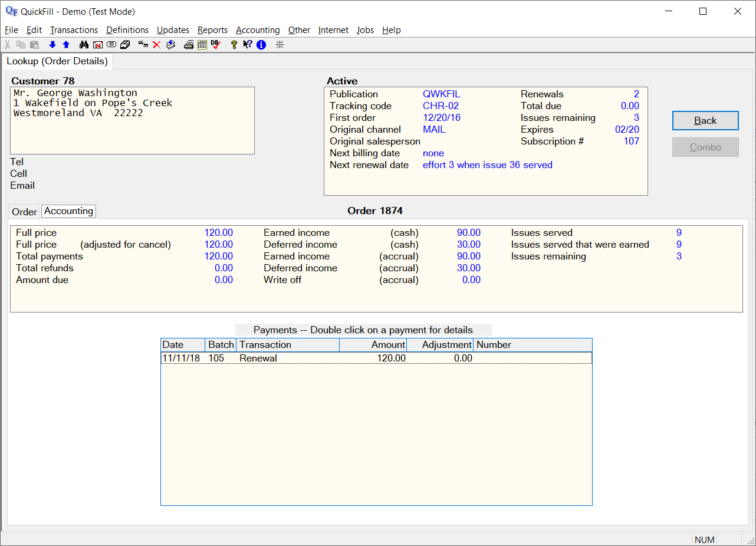Click the Amount column header
The height and width of the screenshot is (546, 756).
pos(373,345)
